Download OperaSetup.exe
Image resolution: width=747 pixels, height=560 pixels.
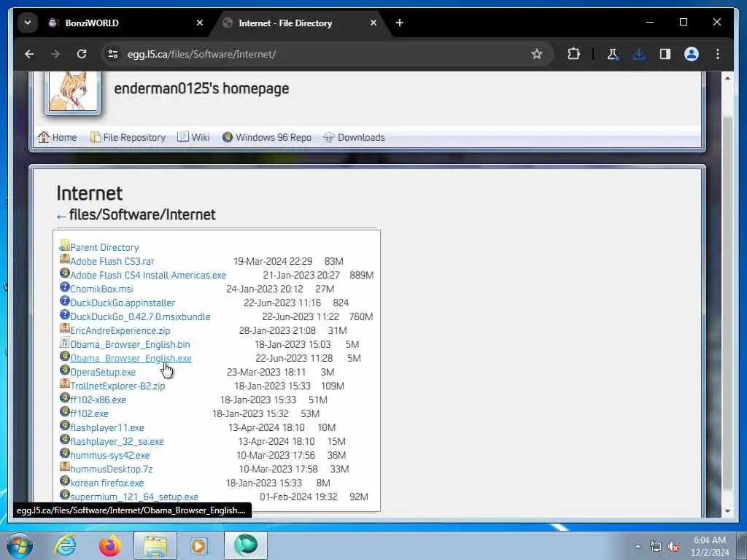coord(103,372)
